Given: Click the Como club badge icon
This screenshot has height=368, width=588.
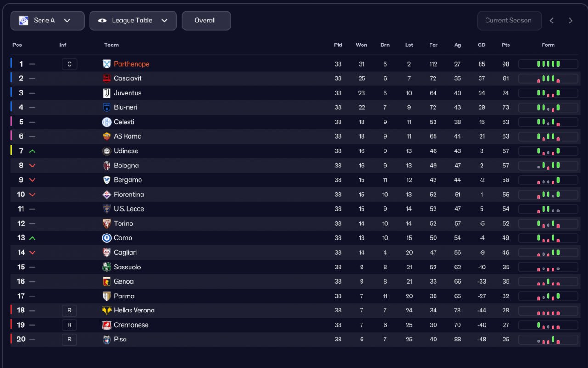Looking at the screenshot, I should [107, 238].
